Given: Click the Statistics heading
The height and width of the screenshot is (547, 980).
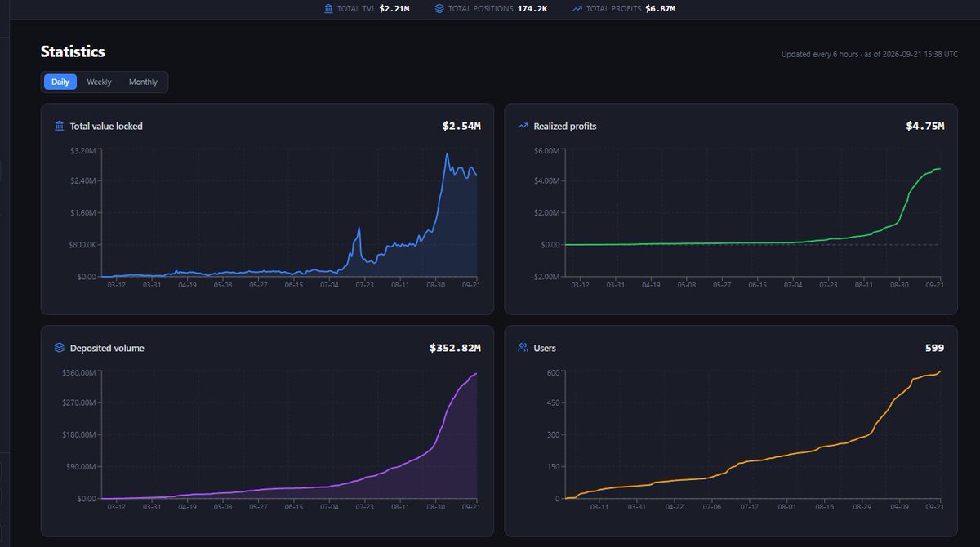Looking at the screenshot, I should (x=73, y=51).
